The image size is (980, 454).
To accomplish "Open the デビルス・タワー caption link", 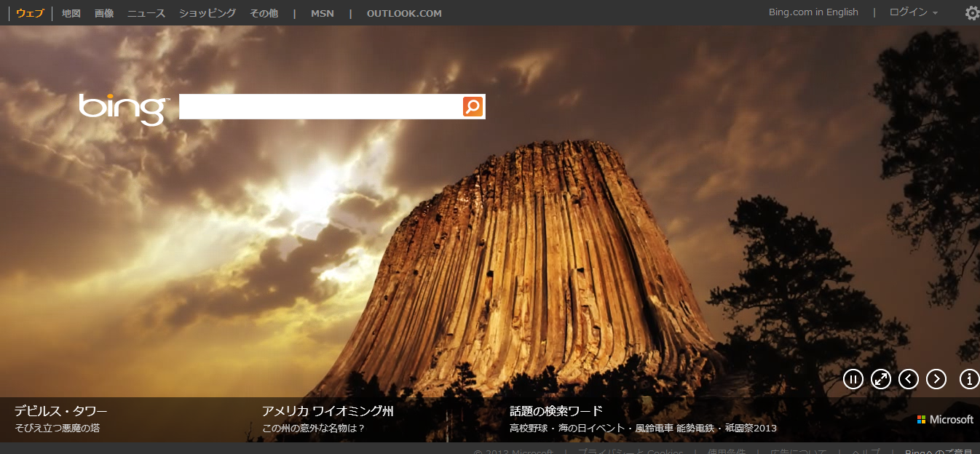I will (x=60, y=411).
